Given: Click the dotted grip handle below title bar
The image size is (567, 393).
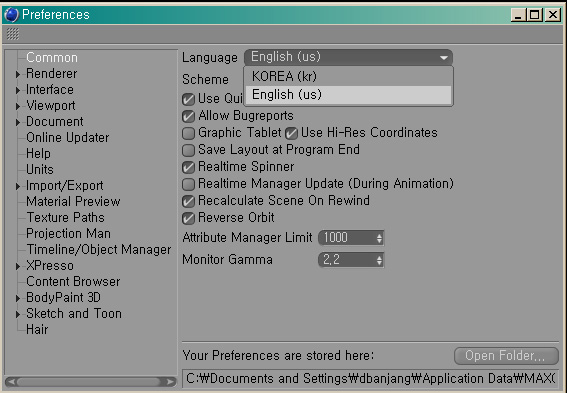Looking at the screenshot, I should (x=13, y=34).
